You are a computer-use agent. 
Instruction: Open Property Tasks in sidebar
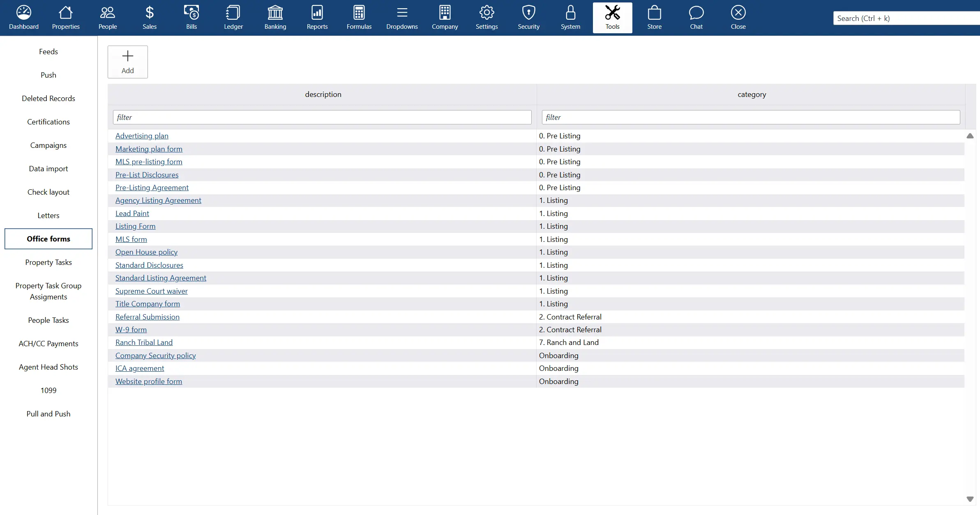click(48, 262)
